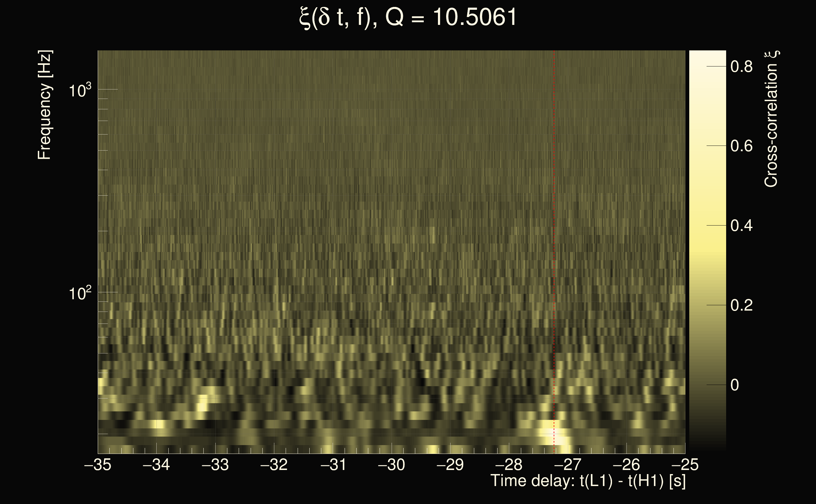This screenshot has height=504, width=816.
Task: Click the 0.4 colorbar tick label
Action: click(x=741, y=226)
